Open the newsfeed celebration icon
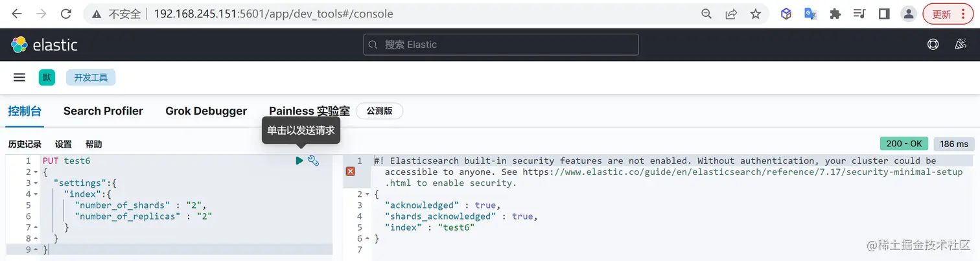 click(x=961, y=45)
